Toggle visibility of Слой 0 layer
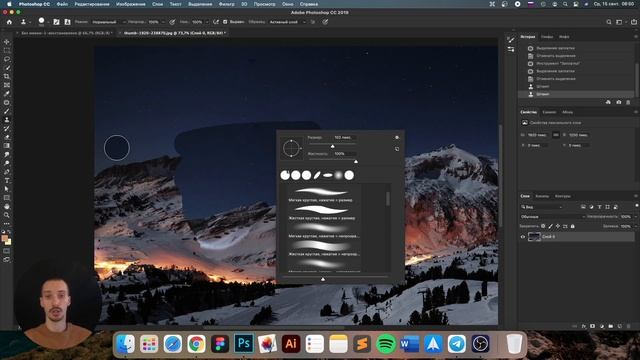Image resolution: width=640 pixels, height=360 pixels. coord(523,237)
